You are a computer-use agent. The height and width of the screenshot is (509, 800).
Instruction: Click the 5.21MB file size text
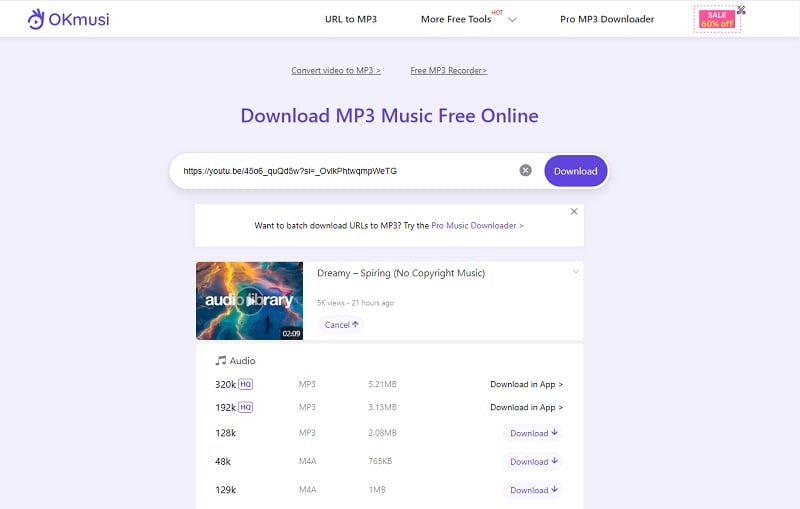(x=382, y=384)
